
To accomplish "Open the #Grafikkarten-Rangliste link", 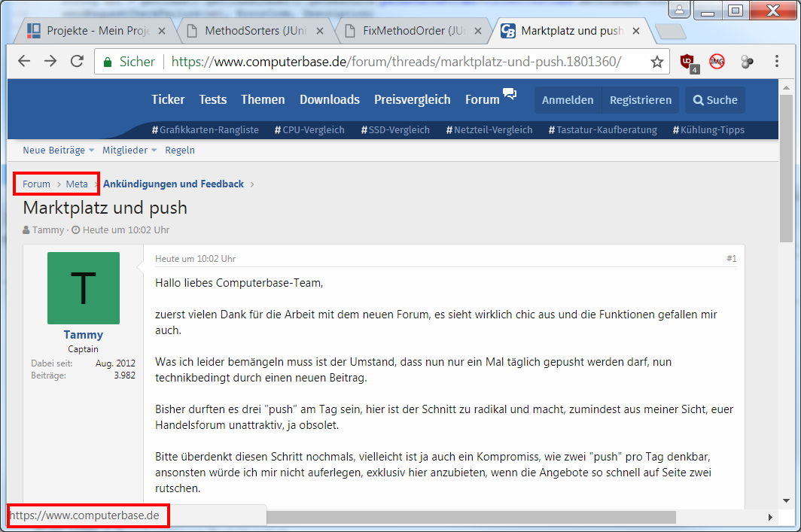I will click(206, 129).
